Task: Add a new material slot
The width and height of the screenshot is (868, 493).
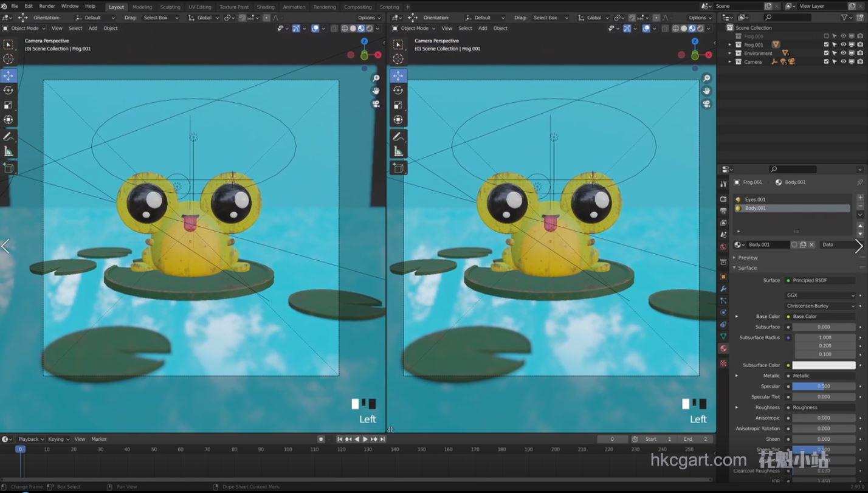Action: tap(860, 198)
